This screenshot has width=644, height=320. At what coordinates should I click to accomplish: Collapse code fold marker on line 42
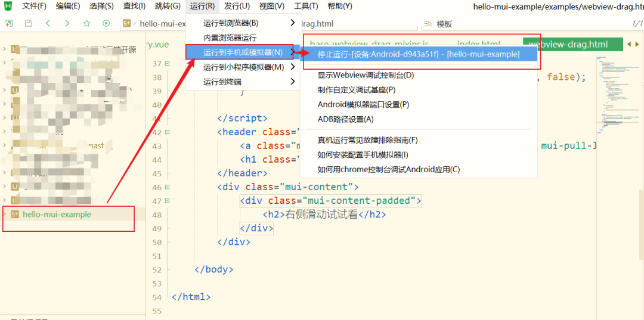pos(167,132)
